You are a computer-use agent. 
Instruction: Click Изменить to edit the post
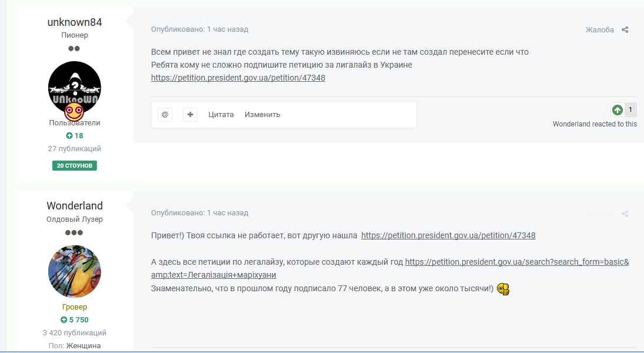262,115
